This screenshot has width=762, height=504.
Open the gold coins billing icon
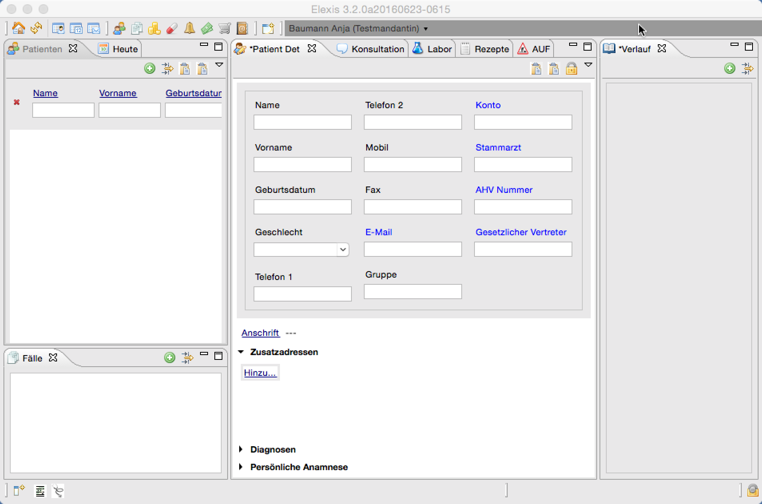(155, 28)
